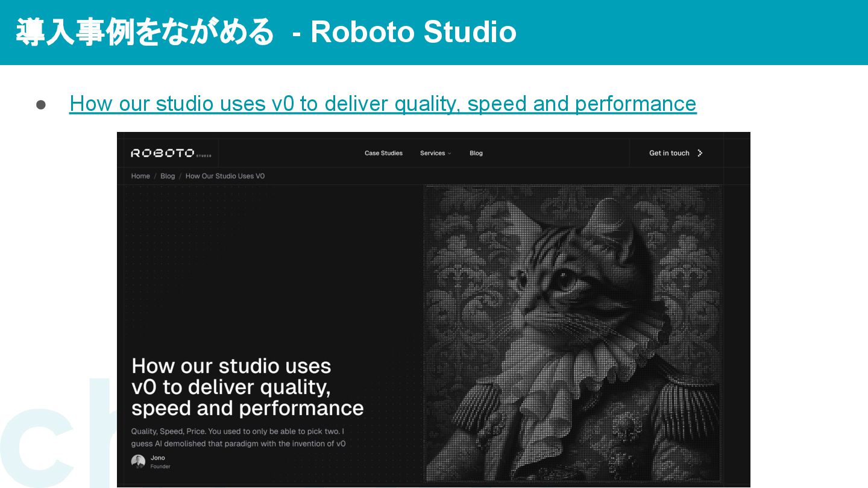868x488 pixels.
Task: Click the article headline 'How our studio uses'
Action: coord(247,387)
